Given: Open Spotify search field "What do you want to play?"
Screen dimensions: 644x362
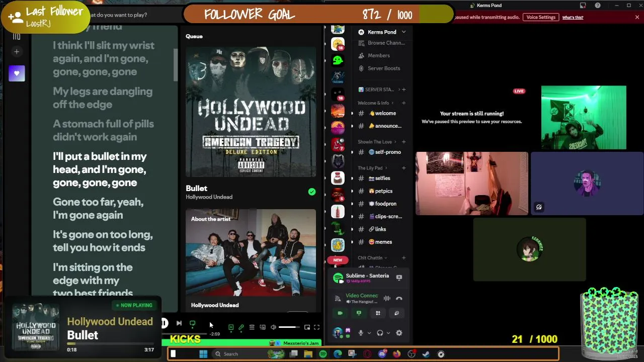Looking at the screenshot, I should coord(118,15).
